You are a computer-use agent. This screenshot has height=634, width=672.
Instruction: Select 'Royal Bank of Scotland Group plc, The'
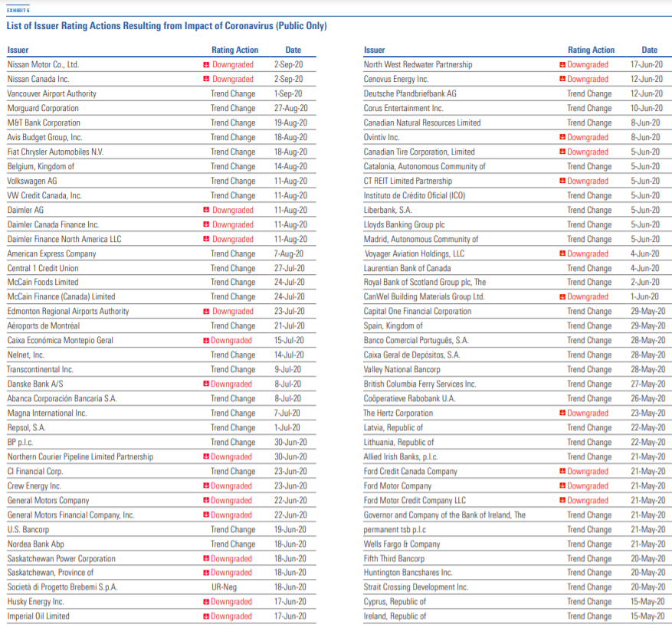click(x=425, y=283)
